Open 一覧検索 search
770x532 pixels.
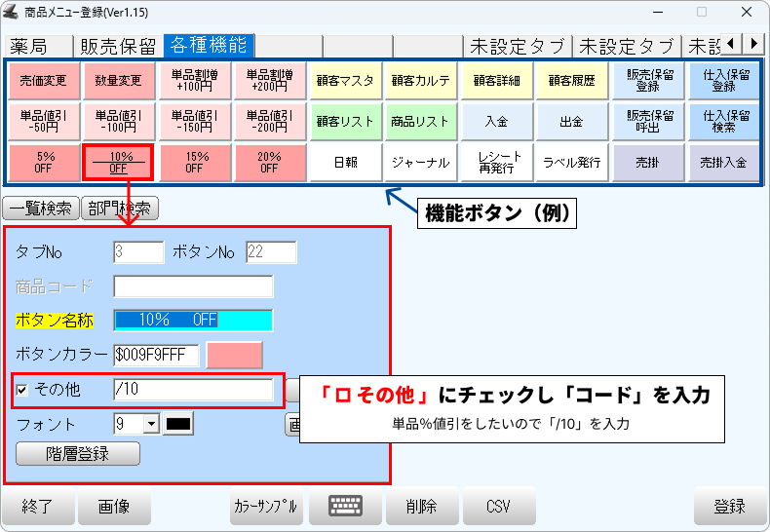(x=39, y=208)
